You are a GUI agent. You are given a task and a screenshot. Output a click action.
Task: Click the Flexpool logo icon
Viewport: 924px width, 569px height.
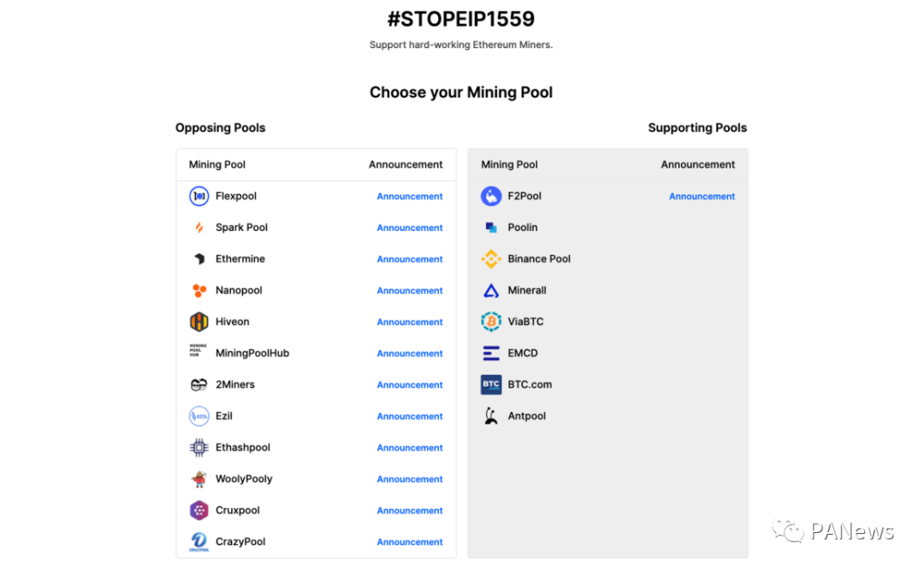coord(198,196)
